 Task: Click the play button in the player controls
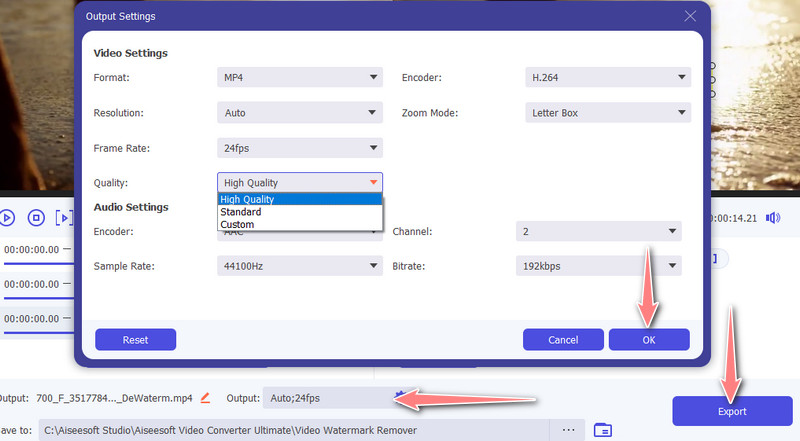pyautogui.click(x=7, y=217)
